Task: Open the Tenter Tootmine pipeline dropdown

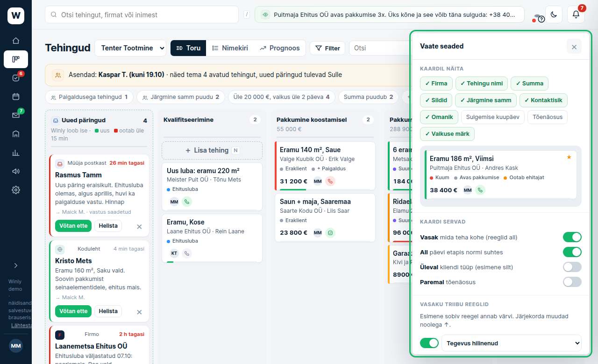Action: click(130, 48)
